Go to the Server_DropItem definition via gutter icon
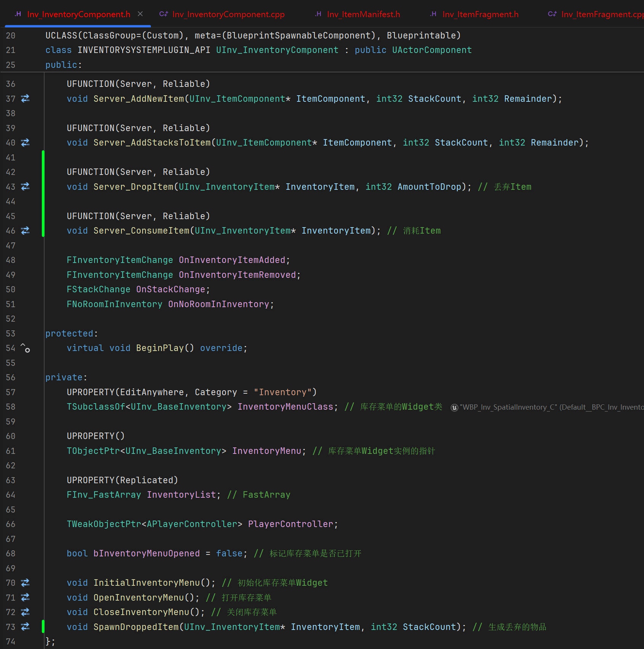The height and width of the screenshot is (649, 644). tap(25, 187)
